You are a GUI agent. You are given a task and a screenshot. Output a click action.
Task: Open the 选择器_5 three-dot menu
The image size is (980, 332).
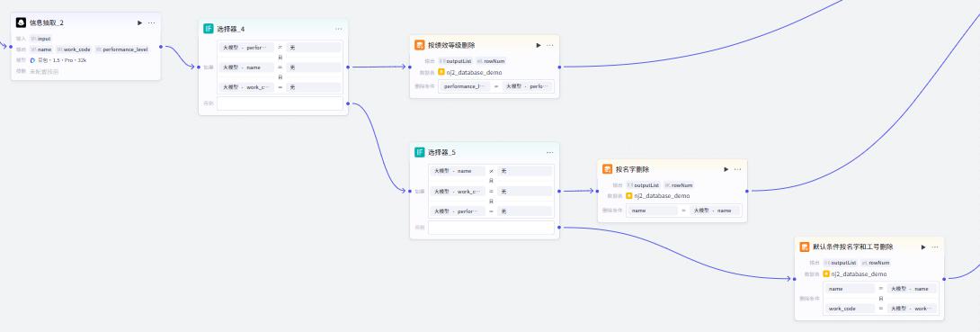(x=550, y=153)
